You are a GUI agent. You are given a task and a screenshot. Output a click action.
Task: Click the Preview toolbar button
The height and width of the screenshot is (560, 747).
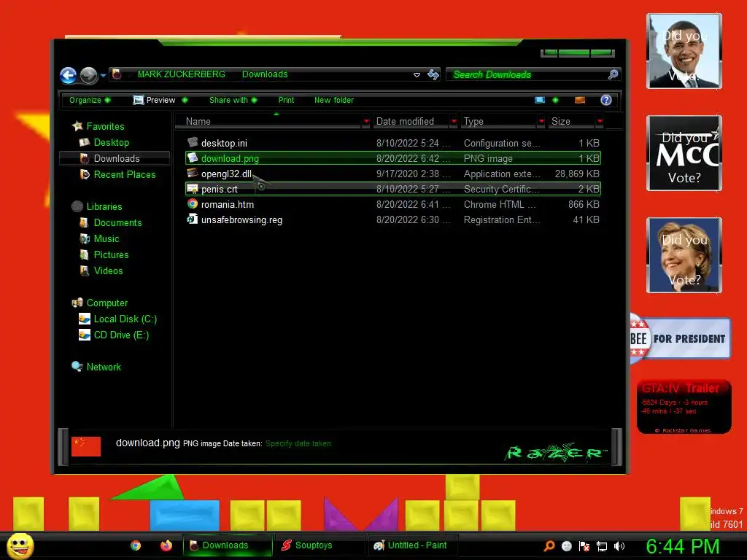coord(155,100)
